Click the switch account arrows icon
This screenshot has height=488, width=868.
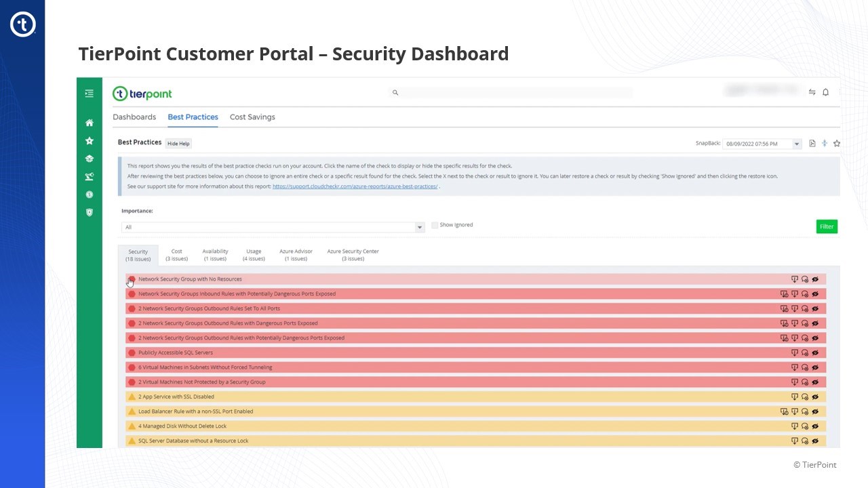812,92
